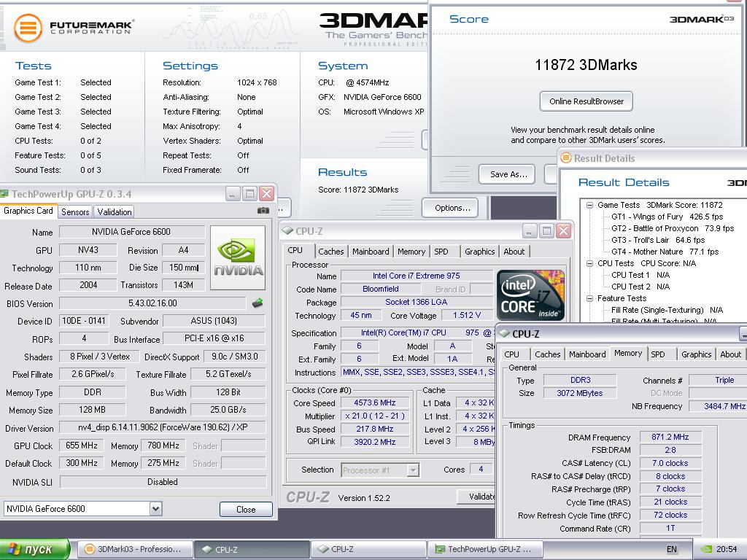
Task: Open Mainboard tab in CPU-Z processor window
Action: pyautogui.click(x=371, y=252)
